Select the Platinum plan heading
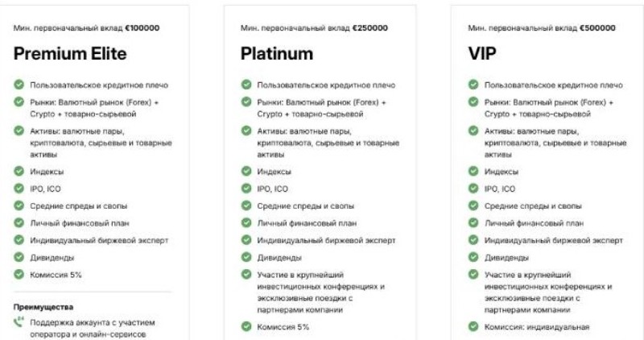644x340 pixels. (x=276, y=55)
